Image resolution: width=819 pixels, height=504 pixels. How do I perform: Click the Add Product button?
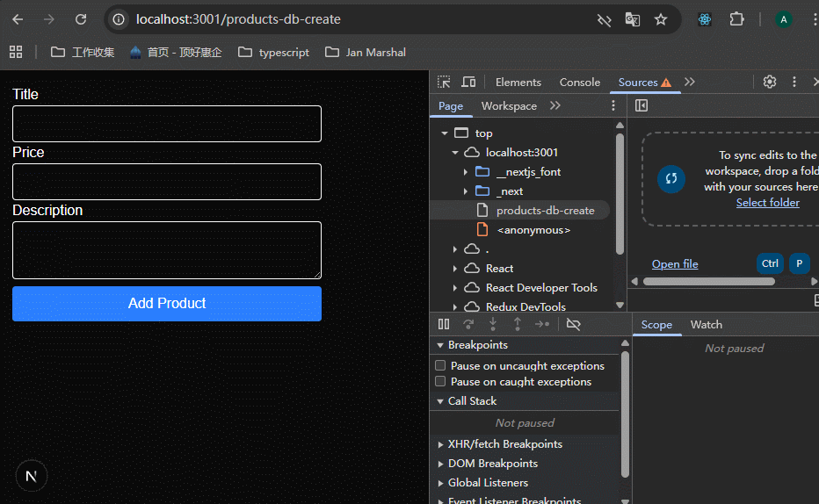point(167,303)
